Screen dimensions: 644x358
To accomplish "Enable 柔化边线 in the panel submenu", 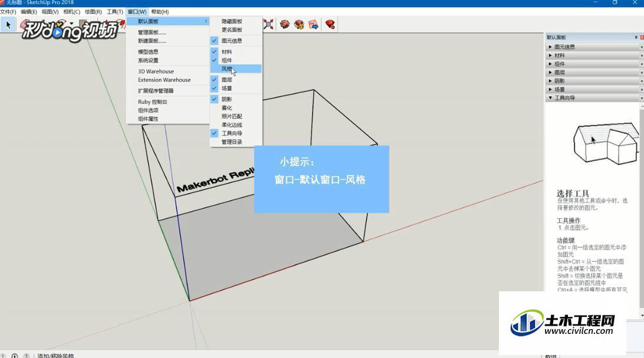I will click(236, 125).
